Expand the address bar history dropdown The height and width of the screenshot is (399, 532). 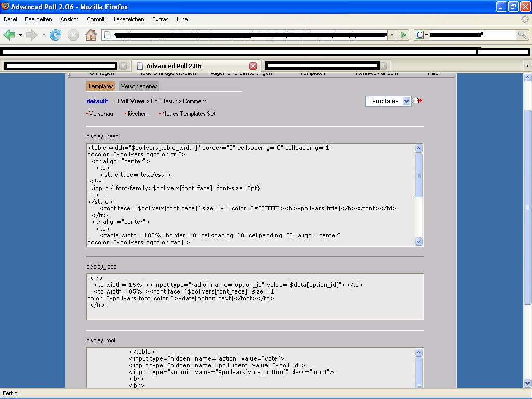click(x=392, y=35)
